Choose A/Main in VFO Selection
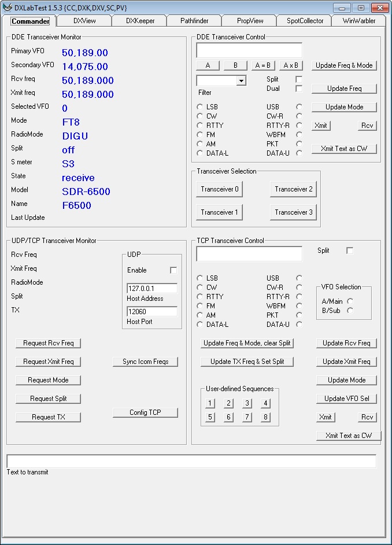The width and height of the screenshot is (392, 545). tap(350, 301)
